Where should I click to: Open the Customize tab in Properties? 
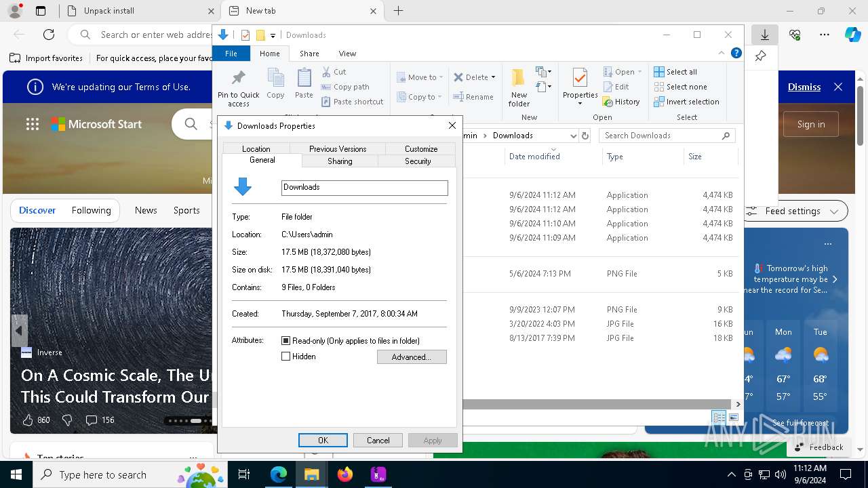pyautogui.click(x=421, y=148)
